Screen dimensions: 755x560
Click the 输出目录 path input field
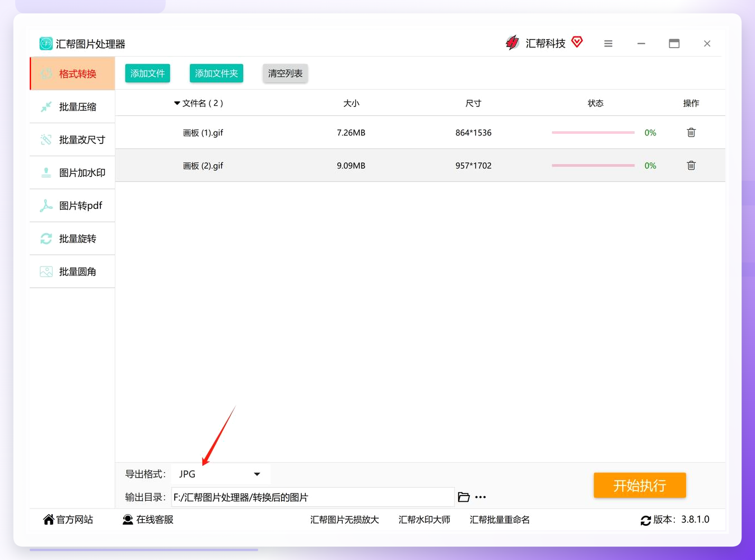[x=313, y=497]
